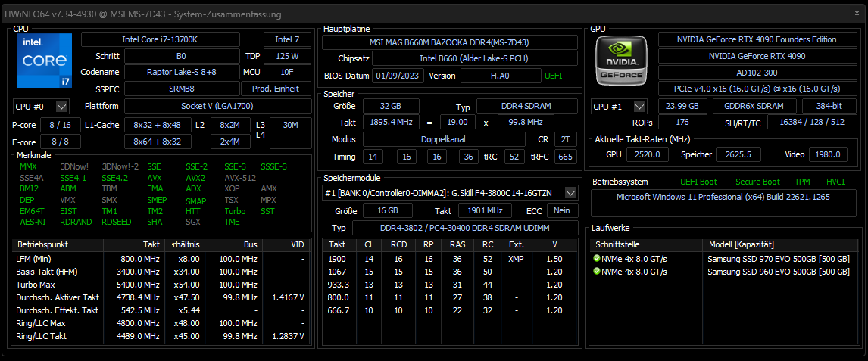The width and height of the screenshot is (868, 361).
Task: Select the SSPEC value SRMB8
Action: pos(181,89)
